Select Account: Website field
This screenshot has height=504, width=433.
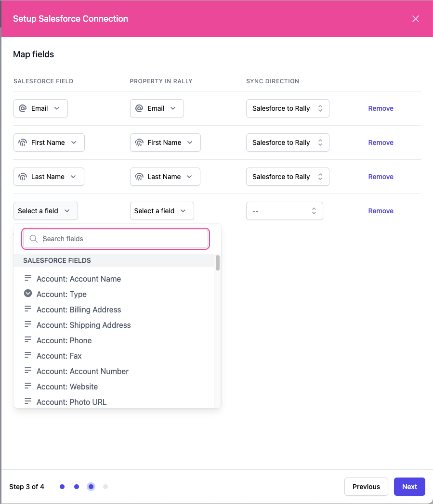[x=114, y=387]
